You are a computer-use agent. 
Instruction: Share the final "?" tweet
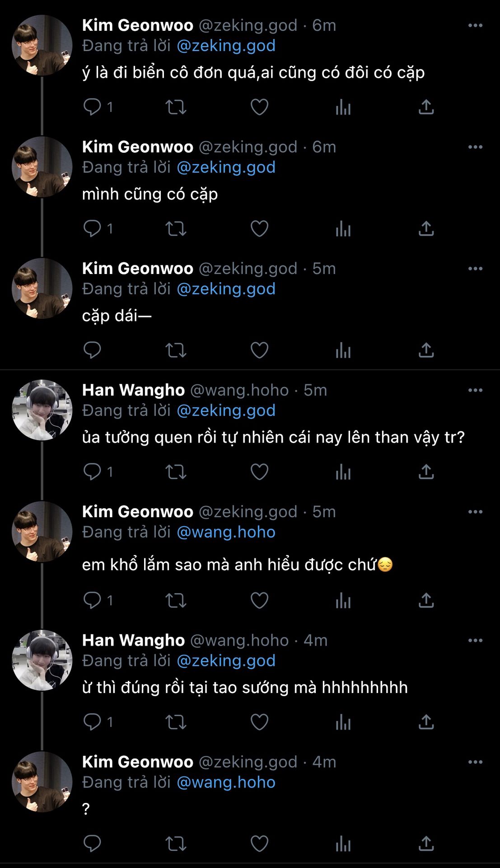click(426, 844)
